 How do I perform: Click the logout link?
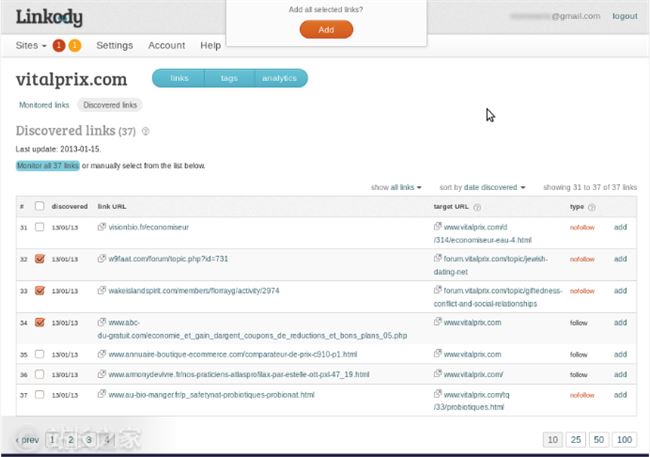coord(625,16)
